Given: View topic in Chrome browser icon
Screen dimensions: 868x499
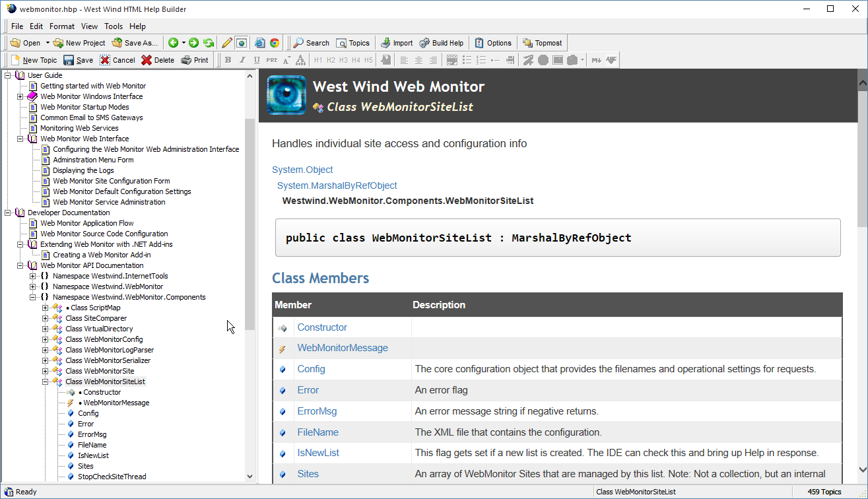Looking at the screenshot, I should point(275,43).
